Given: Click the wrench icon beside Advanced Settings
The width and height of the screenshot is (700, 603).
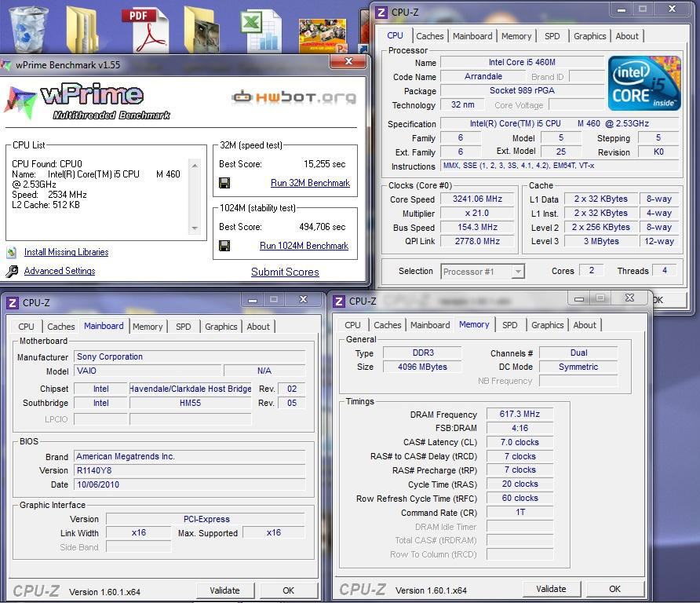Looking at the screenshot, I should pyautogui.click(x=12, y=272).
